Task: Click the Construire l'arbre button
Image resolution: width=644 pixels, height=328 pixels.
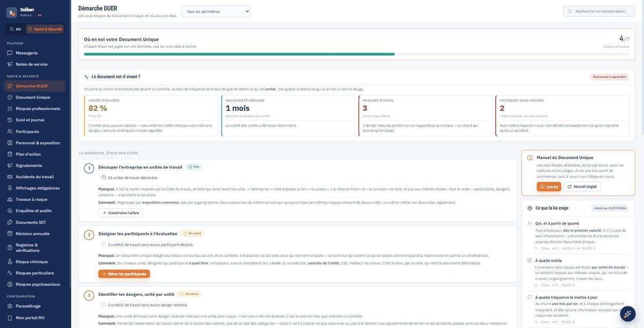Action: pyautogui.click(x=121, y=213)
